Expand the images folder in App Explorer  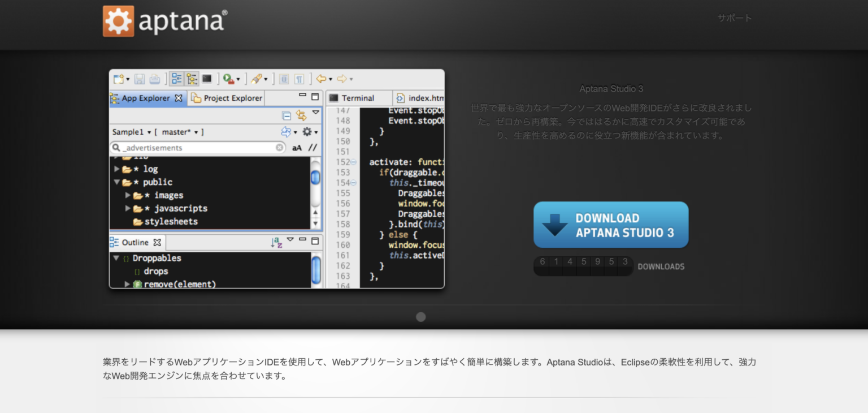pyautogui.click(x=127, y=195)
